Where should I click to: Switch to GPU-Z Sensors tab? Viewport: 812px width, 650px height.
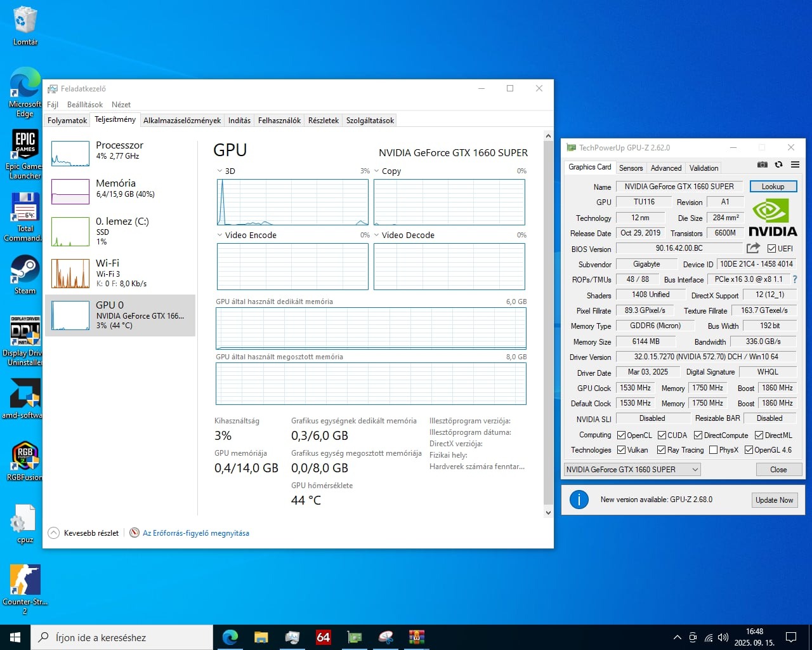tap(631, 168)
